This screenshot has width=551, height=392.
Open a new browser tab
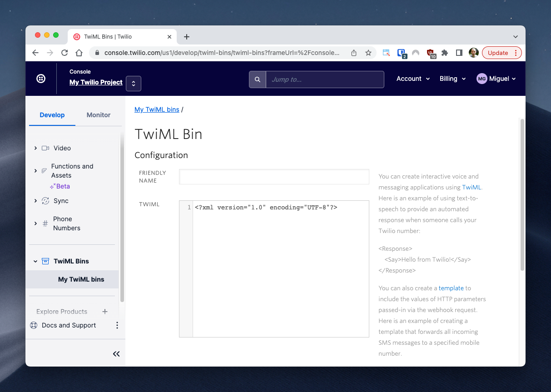(x=187, y=37)
